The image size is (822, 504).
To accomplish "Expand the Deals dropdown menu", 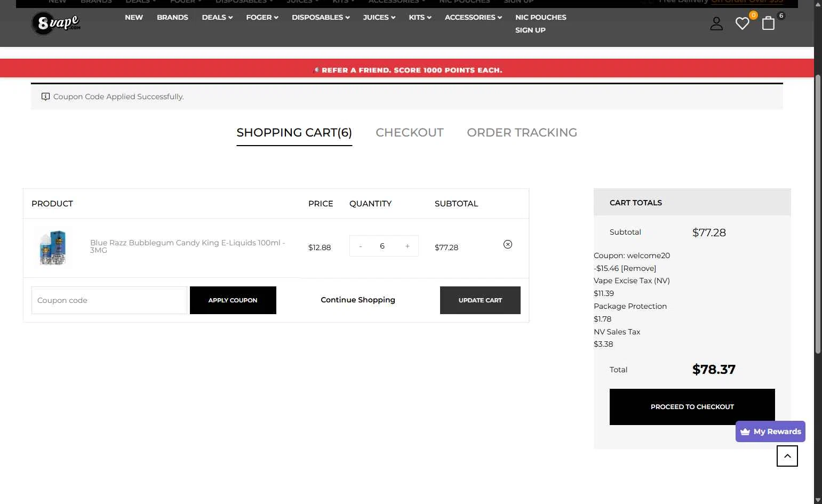I will [x=217, y=17].
